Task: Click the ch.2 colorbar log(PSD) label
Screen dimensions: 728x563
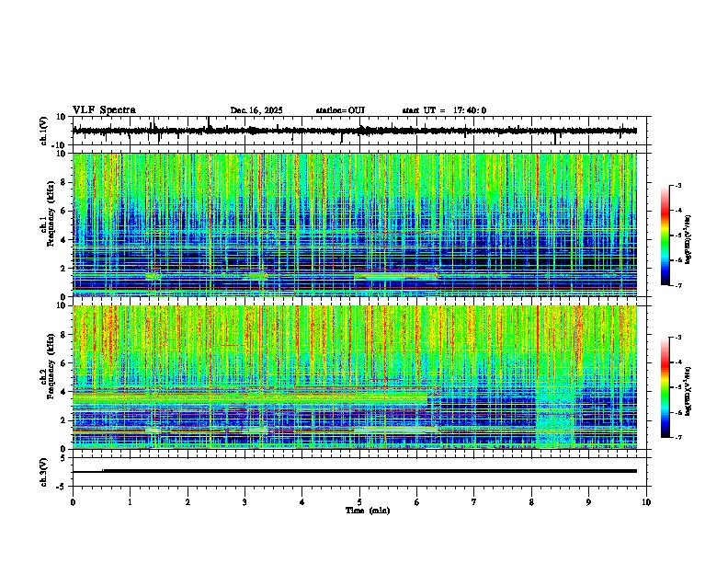Action: coord(688,391)
